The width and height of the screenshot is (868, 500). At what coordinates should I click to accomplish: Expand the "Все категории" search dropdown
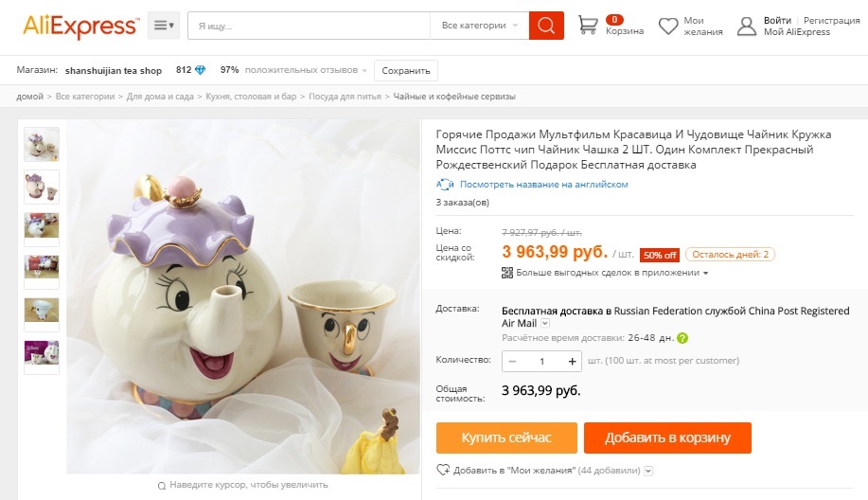point(480,26)
